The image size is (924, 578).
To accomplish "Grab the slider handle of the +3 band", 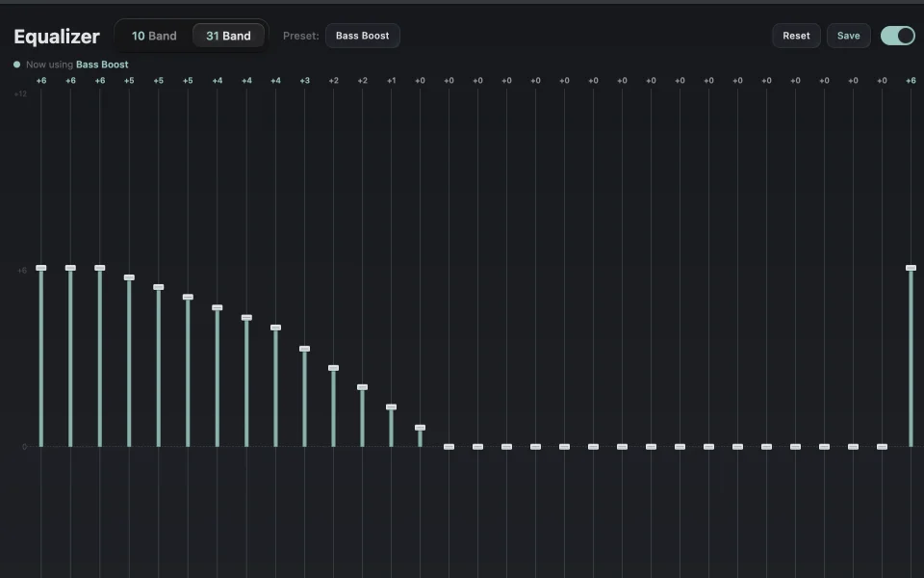I will [305, 349].
